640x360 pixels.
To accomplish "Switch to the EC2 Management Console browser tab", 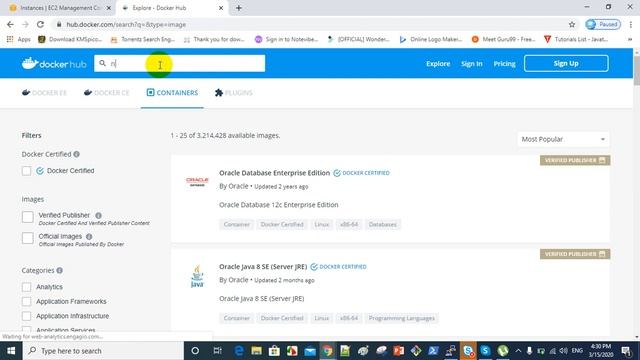I will (x=59, y=8).
